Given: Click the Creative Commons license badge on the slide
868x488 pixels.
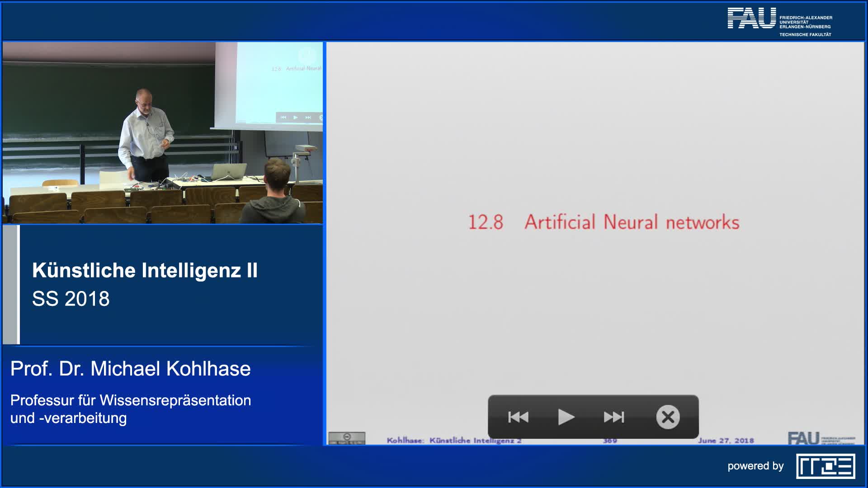Looking at the screenshot, I should [x=347, y=438].
